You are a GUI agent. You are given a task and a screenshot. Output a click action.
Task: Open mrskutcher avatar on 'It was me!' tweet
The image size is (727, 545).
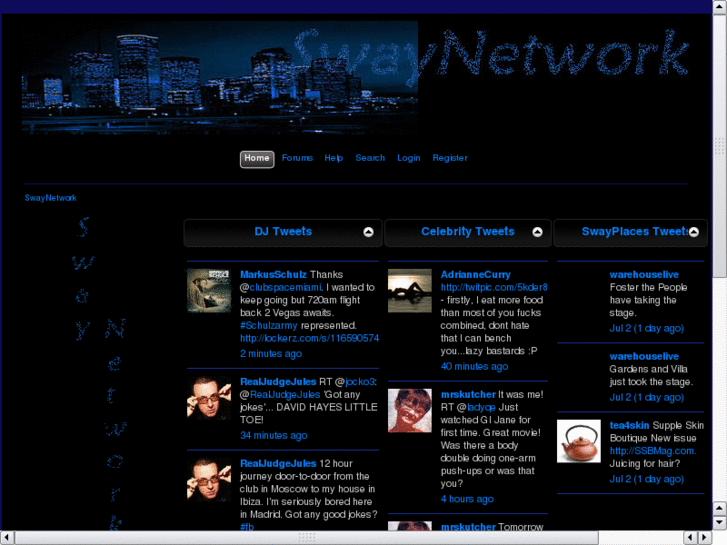pyautogui.click(x=410, y=410)
